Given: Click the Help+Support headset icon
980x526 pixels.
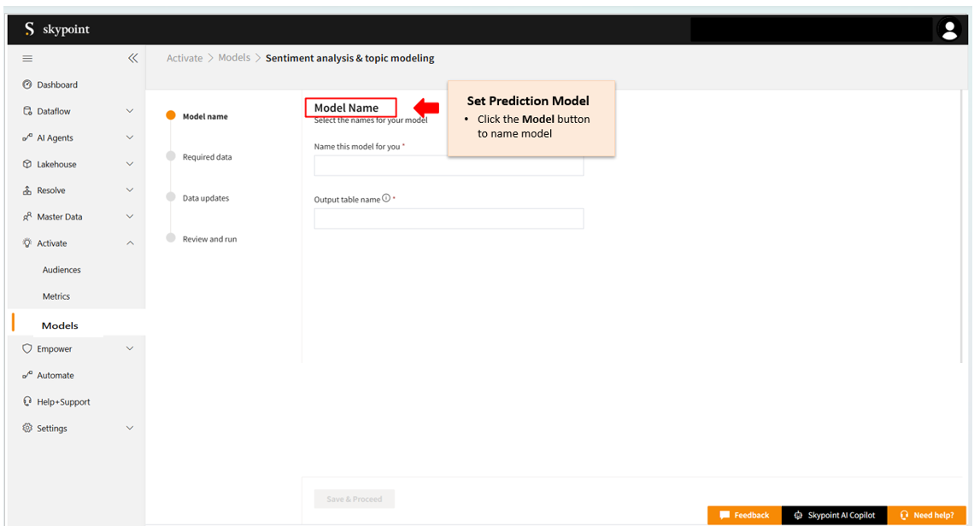Looking at the screenshot, I should (x=27, y=401).
